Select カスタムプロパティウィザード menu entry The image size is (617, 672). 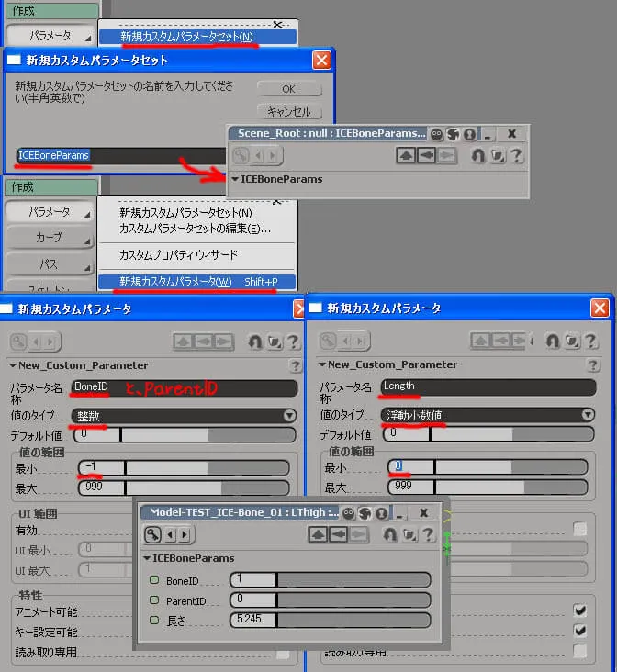pyautogui.click(x=178, y=255)
